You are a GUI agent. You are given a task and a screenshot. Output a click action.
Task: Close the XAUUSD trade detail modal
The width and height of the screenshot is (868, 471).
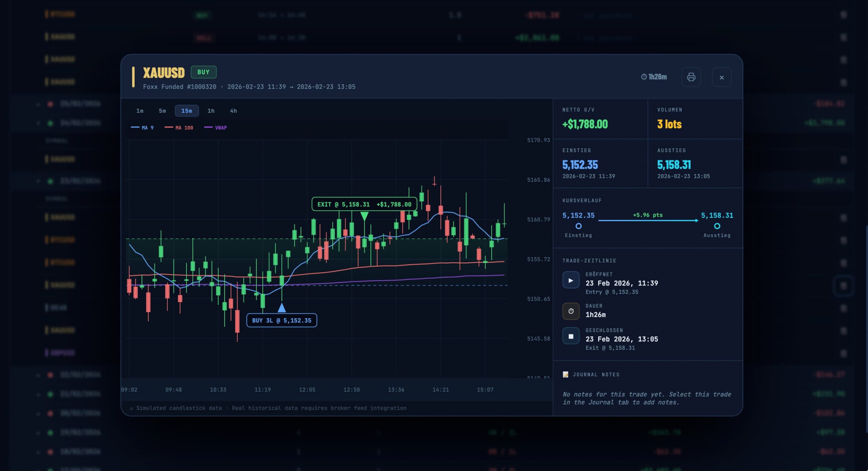(x=722, y=77)
